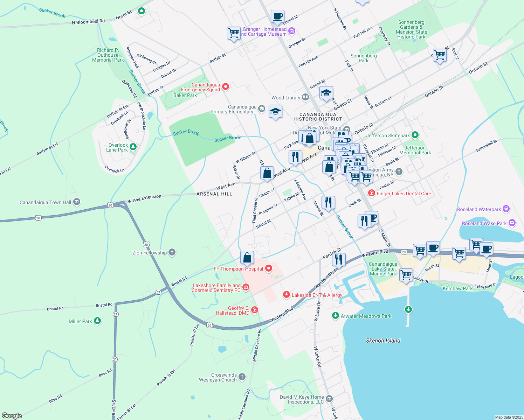
Task: Open the graduation cap marker near Howell St
Action: 326,93
